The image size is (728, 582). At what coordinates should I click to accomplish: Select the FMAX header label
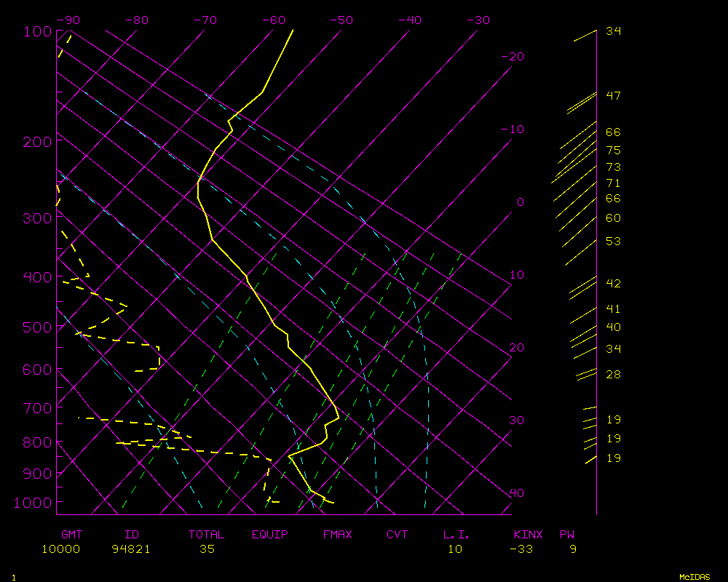337,535
